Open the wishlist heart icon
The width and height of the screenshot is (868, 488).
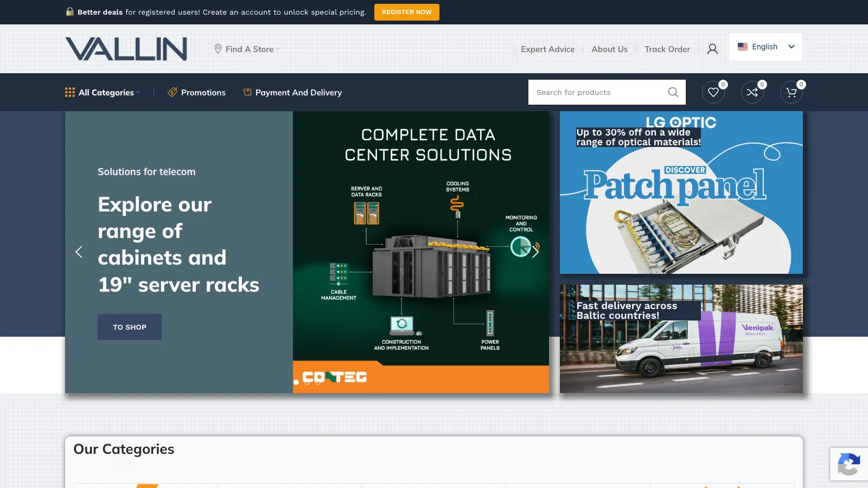click(x=713, y=92)
